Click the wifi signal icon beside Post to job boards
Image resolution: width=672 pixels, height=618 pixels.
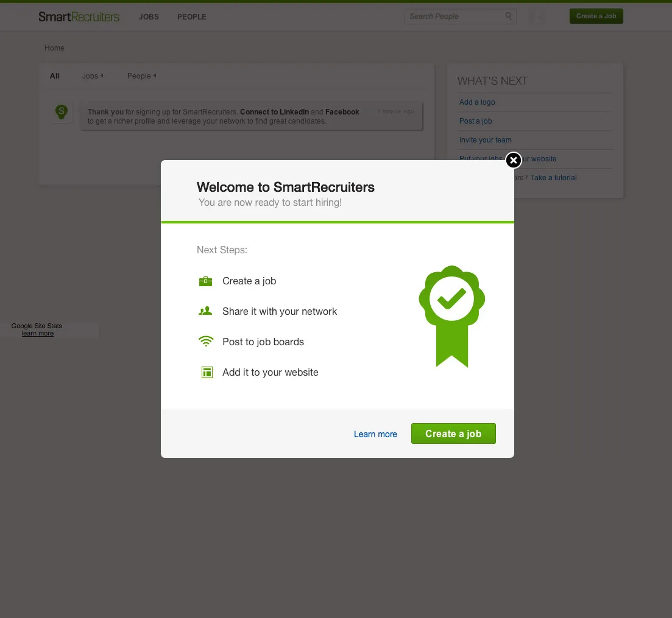(x=206, y=342)
